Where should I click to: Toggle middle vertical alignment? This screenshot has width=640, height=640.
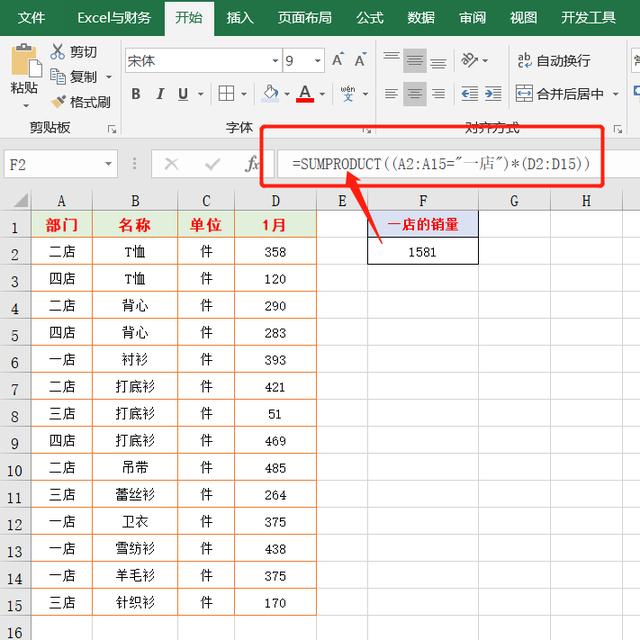[415, 60]
